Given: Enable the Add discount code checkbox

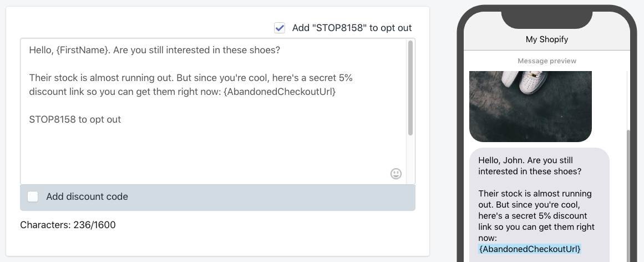Looking at the screenshot, I should [x=33, y=196].
